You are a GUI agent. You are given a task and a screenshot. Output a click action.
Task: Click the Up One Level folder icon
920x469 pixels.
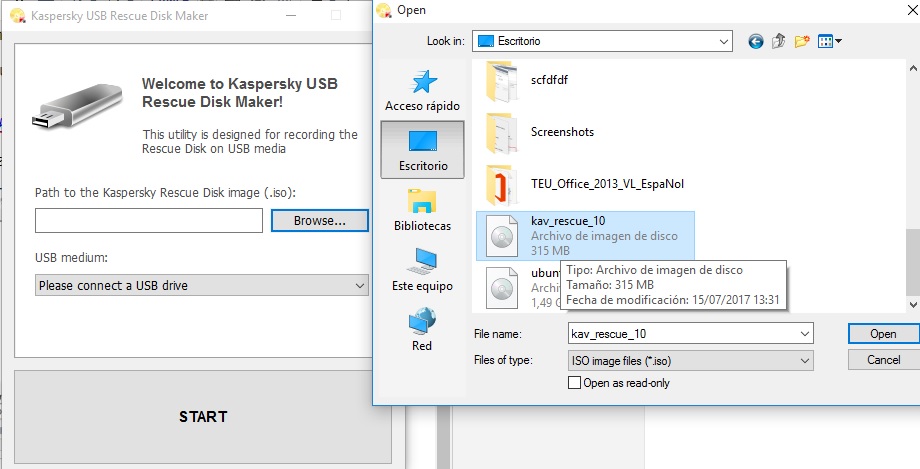coord(778,41)
